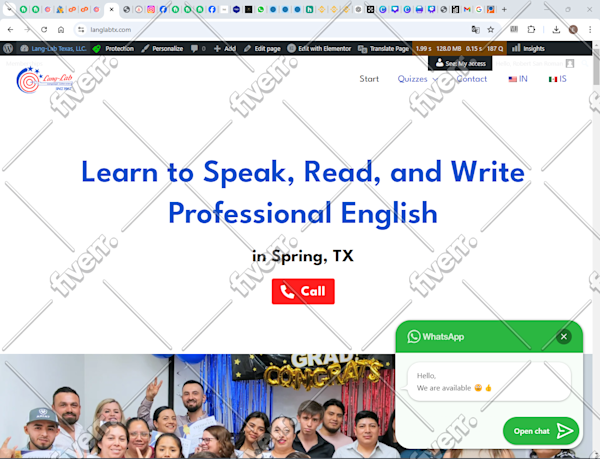
Task: Open the Contact nav link
Action: [472, 79]
